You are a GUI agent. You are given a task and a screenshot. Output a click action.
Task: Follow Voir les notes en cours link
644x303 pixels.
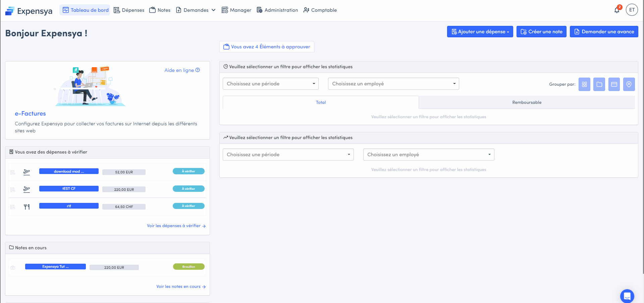pos(181,287)
